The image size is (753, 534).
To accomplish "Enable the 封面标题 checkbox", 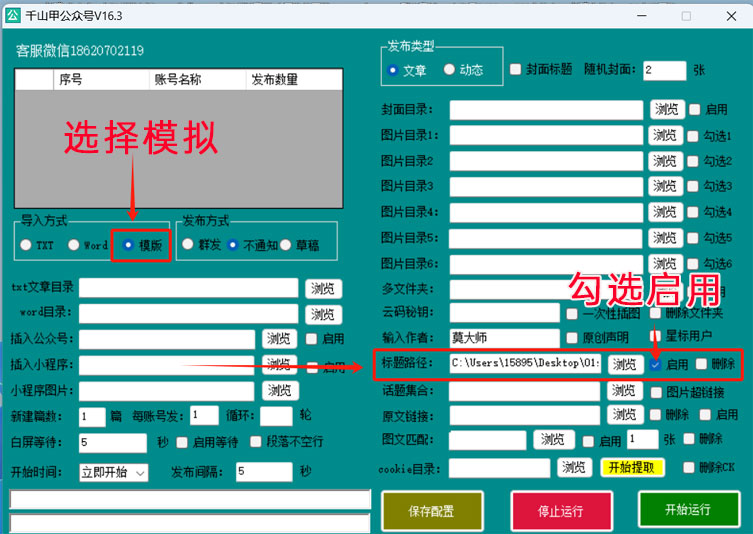I will [x=516, y=70].
